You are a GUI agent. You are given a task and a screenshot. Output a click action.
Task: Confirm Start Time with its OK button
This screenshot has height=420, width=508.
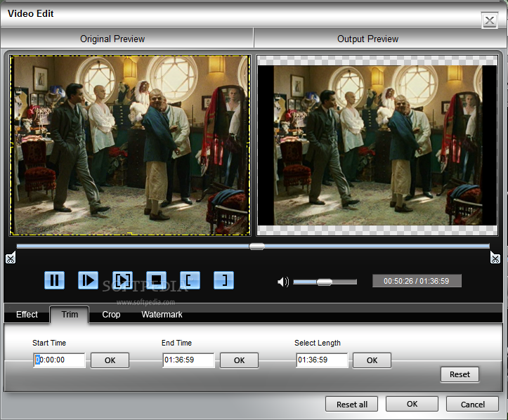(x=110, y=360)
